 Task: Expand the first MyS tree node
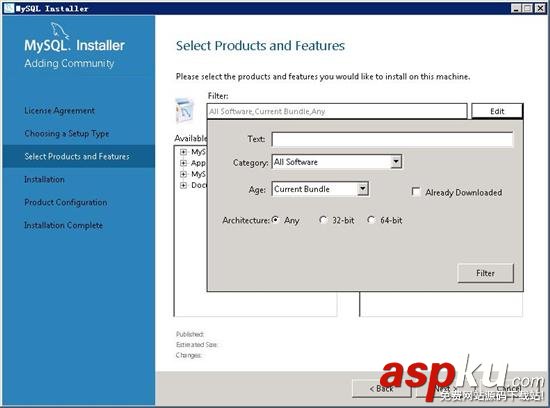pos(183,152)
